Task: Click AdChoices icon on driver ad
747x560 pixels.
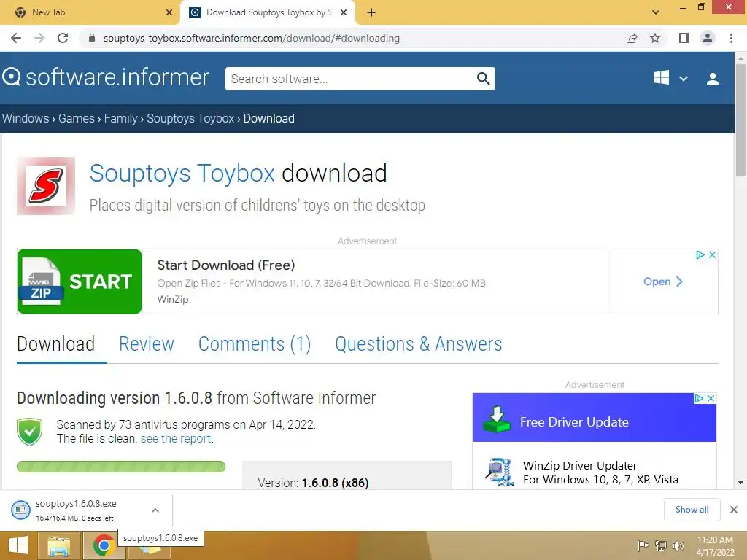Action: pos(699,398)
